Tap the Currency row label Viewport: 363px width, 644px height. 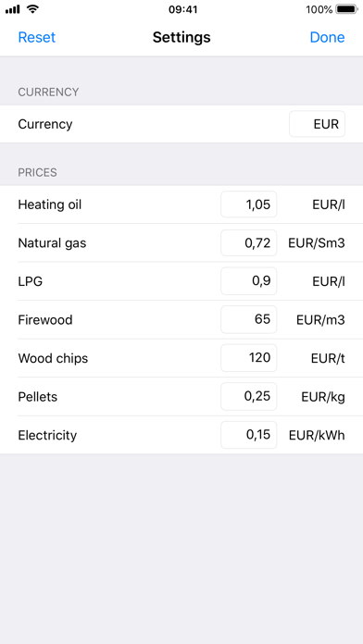(45, 124)
